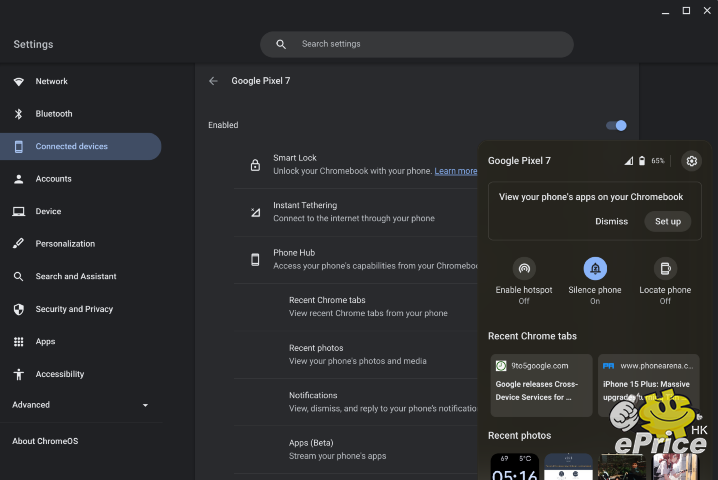The height and width of the screenshot is (480, 718).
Task: Click the Instant Tethering signal icon
Action: coord(256,212)
